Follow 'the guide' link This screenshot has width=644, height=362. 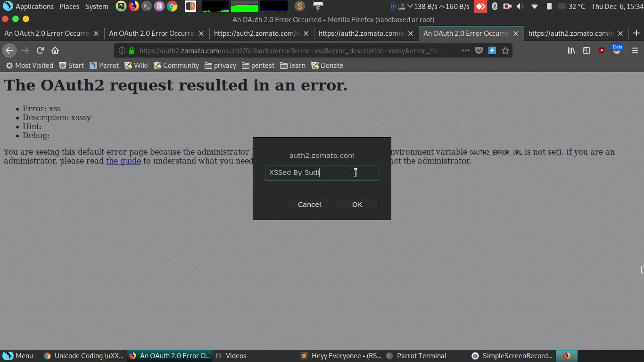click(124, 161)
